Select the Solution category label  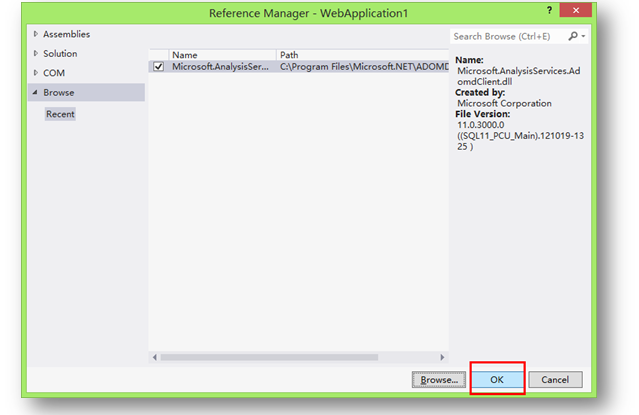click(x=60, y=54)
